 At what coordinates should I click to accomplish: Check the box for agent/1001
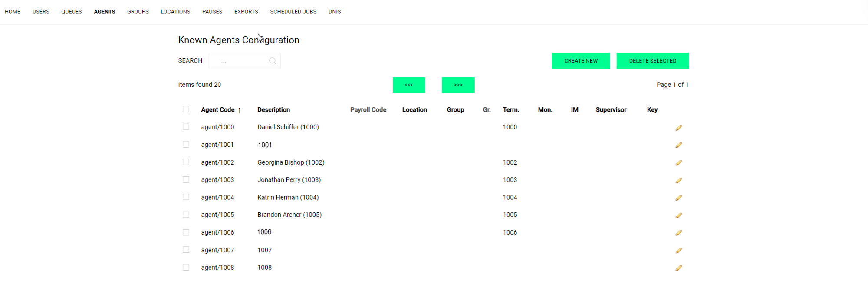tap(186, 145)
